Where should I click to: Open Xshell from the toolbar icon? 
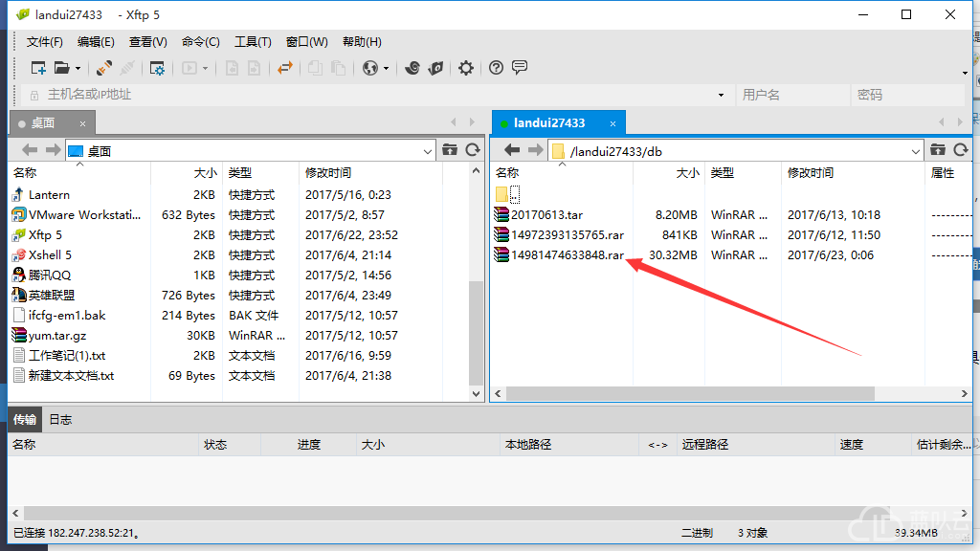click(x=413, y=68)
